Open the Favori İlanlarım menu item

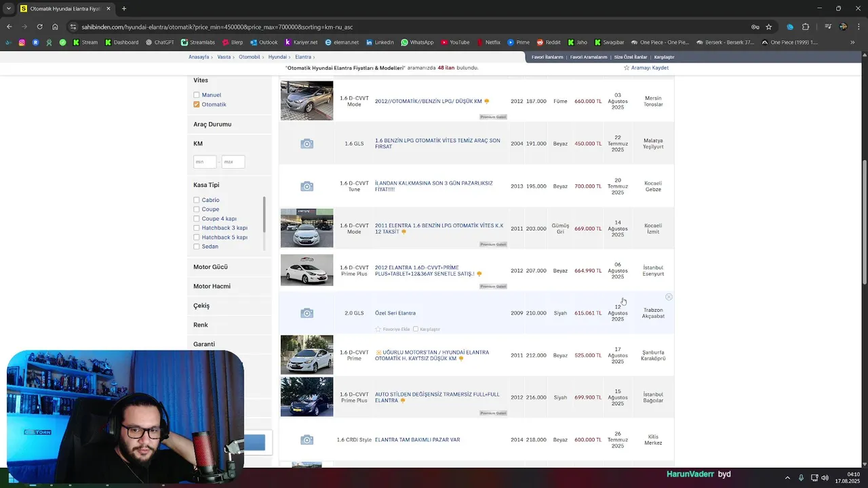[x=547, y=57]
